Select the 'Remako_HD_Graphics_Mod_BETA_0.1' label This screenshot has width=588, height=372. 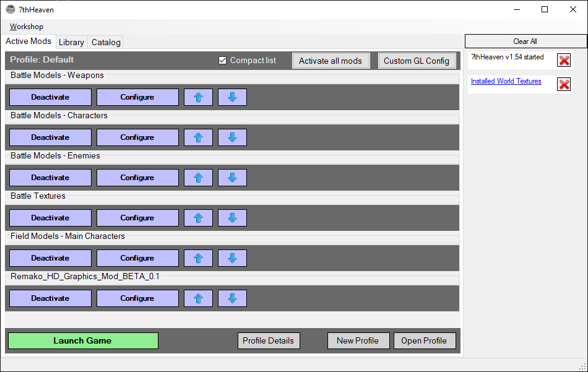tap(85, 277)
